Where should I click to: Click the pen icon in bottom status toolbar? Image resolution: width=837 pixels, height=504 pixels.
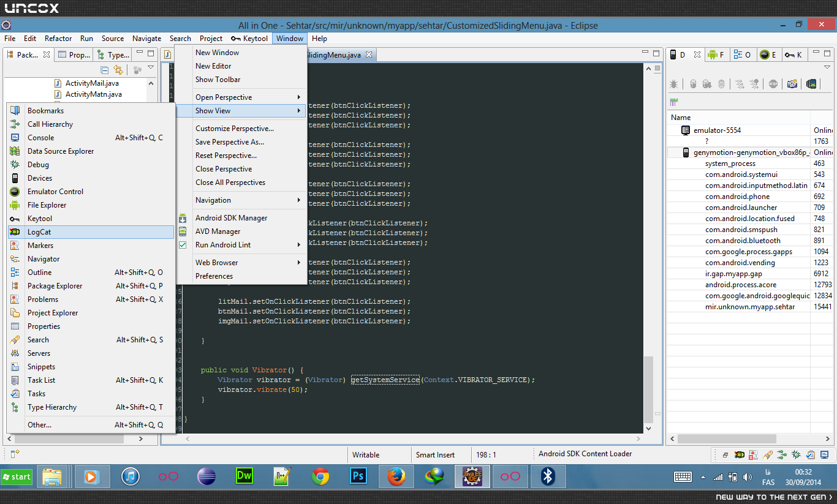click(768, 455)
